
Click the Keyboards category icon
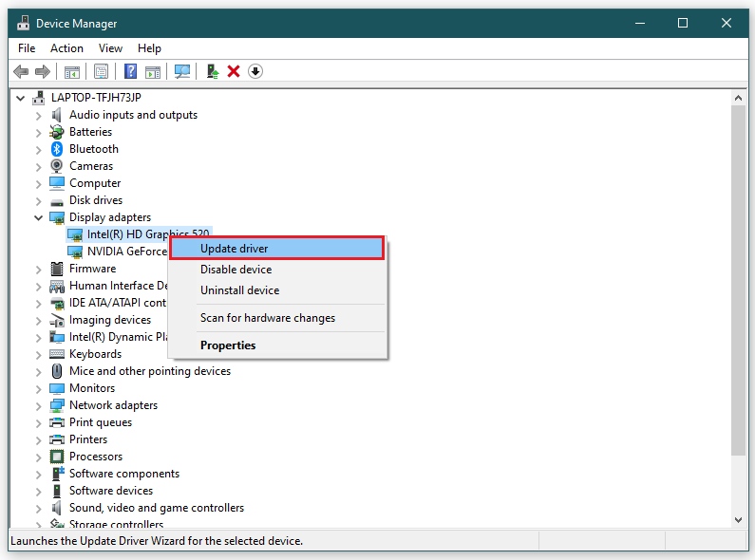pos(57,354)
